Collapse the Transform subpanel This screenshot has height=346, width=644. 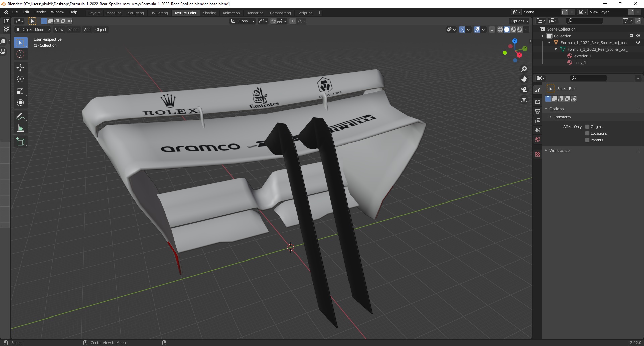[551, 117]
